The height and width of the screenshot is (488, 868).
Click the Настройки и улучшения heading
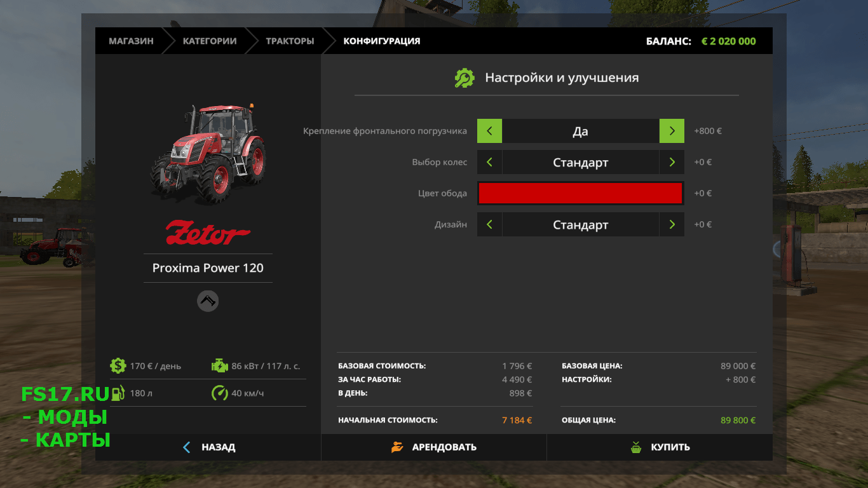(x=562, y=78)
